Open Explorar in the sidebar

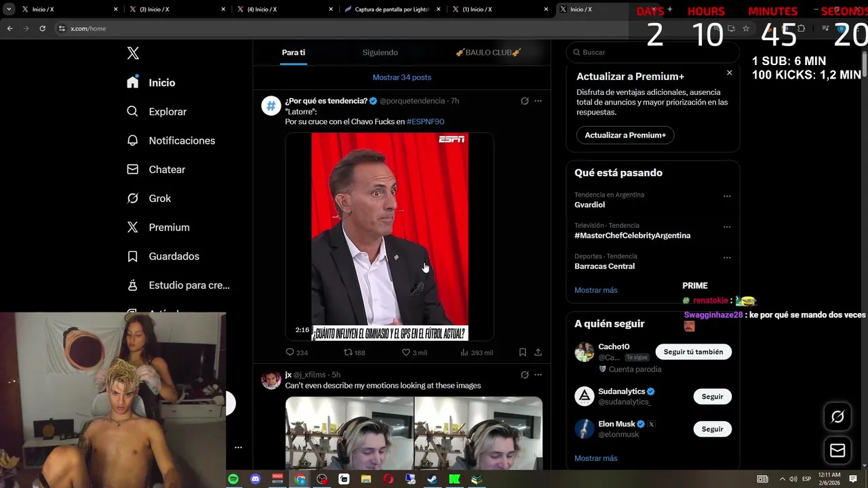(x=157, y=112)
